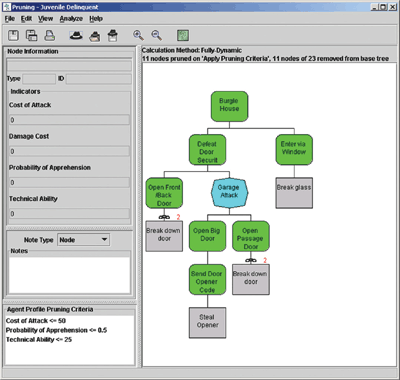Click the '11 nodes pruned' status line
This screenshot has width=400, height=380.
point(265,59)
